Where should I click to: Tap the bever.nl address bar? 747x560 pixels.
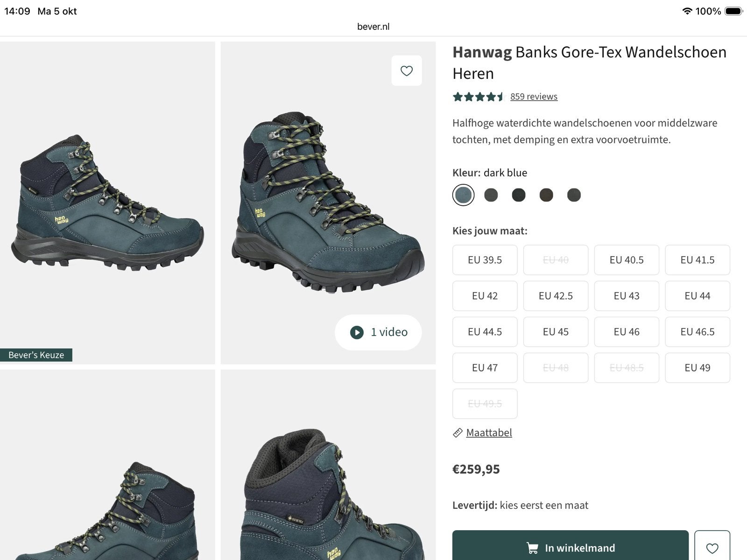(x=373, y=27)
